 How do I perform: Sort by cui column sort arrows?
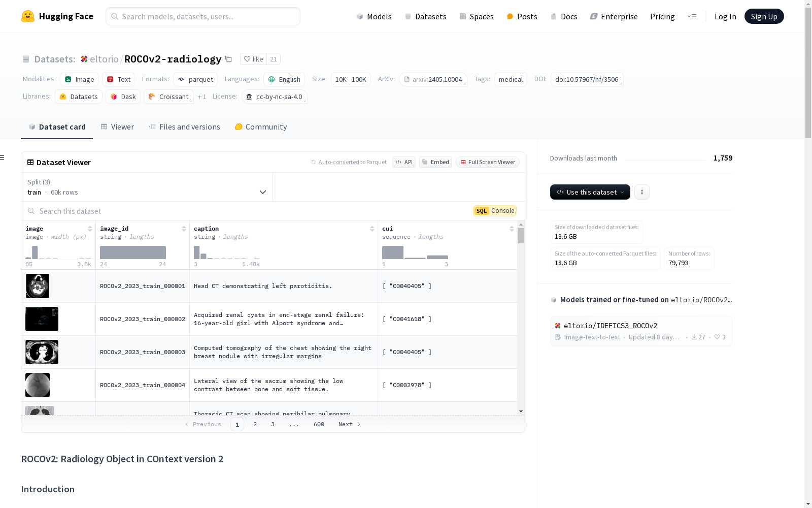512,229
